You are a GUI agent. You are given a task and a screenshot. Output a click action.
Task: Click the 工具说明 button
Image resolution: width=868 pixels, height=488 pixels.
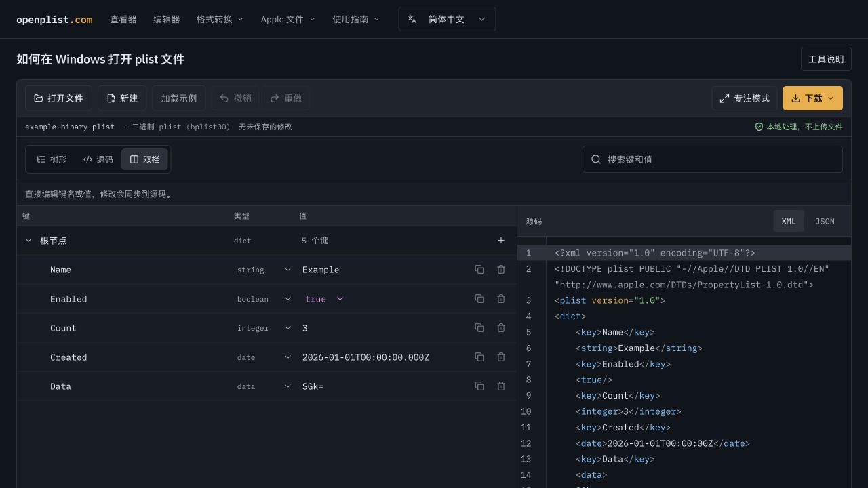coord(826,59)
